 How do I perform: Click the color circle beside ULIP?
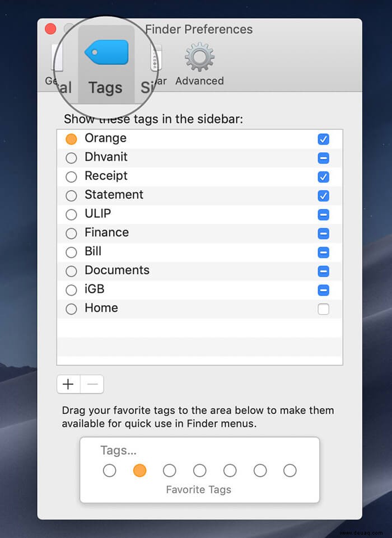[x=71, y=214]
